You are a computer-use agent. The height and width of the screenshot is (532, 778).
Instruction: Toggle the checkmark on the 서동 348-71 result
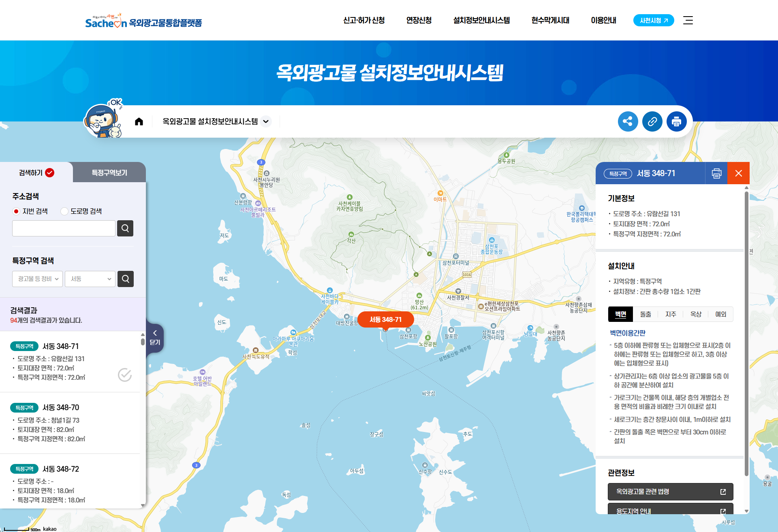point(125,375)
